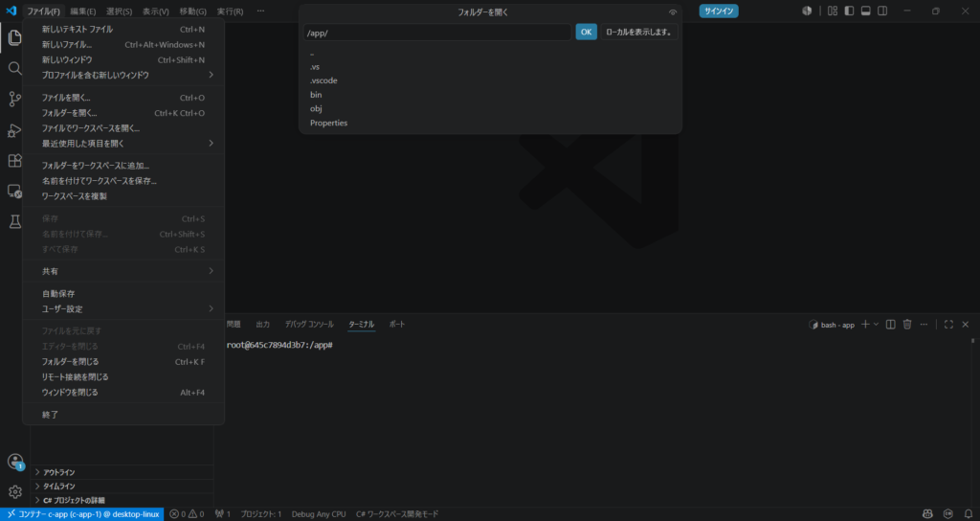Choose フォルダーを閉じる menu item
The width and height of the screenshot is (980, 521).
click(123, 361)
